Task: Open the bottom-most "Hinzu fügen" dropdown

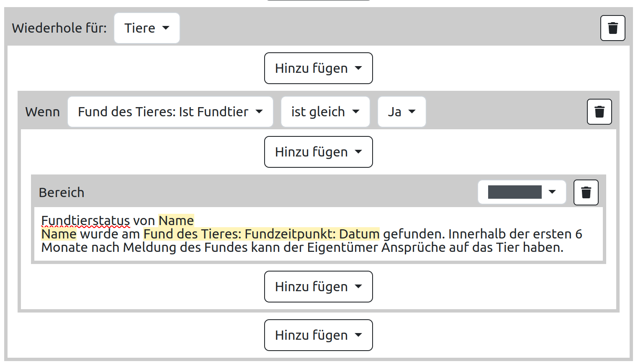Action: [318, 335]
